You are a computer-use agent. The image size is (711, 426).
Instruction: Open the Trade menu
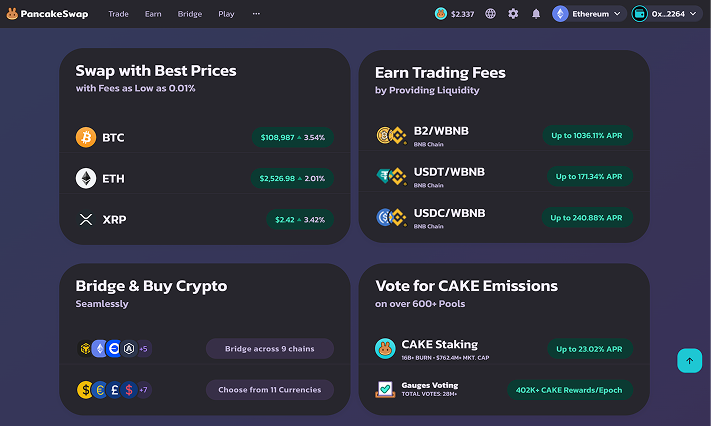coord(118,14)
